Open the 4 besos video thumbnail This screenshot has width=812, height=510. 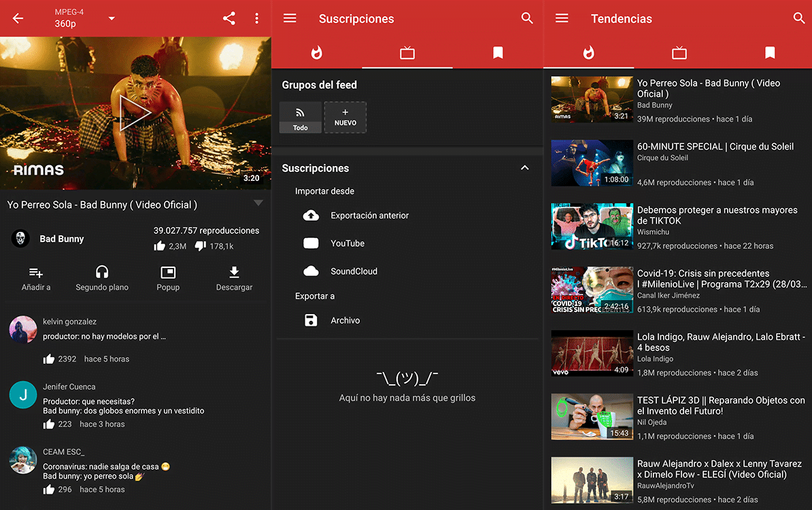point(592,353)
